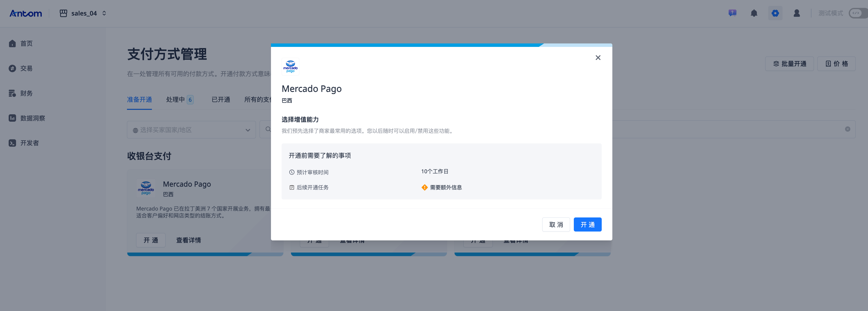Image resolution: width=868 pixels, height=311 pixels.
Task: Expand the 选择买家国家/地区 dropdown
Action: pos(191,130)
